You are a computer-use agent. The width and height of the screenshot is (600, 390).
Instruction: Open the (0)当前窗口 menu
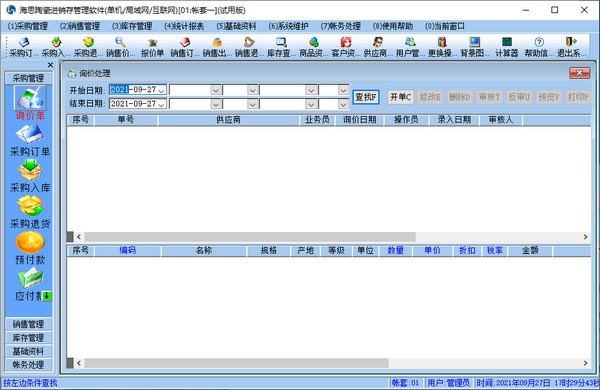[445, 26]
